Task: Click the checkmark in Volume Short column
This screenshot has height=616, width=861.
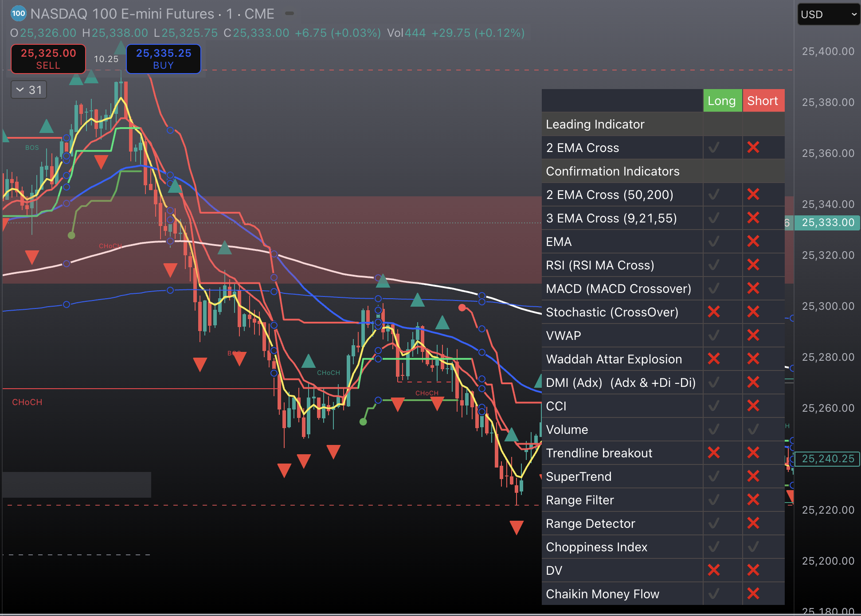Action: (x=753, y=429)
